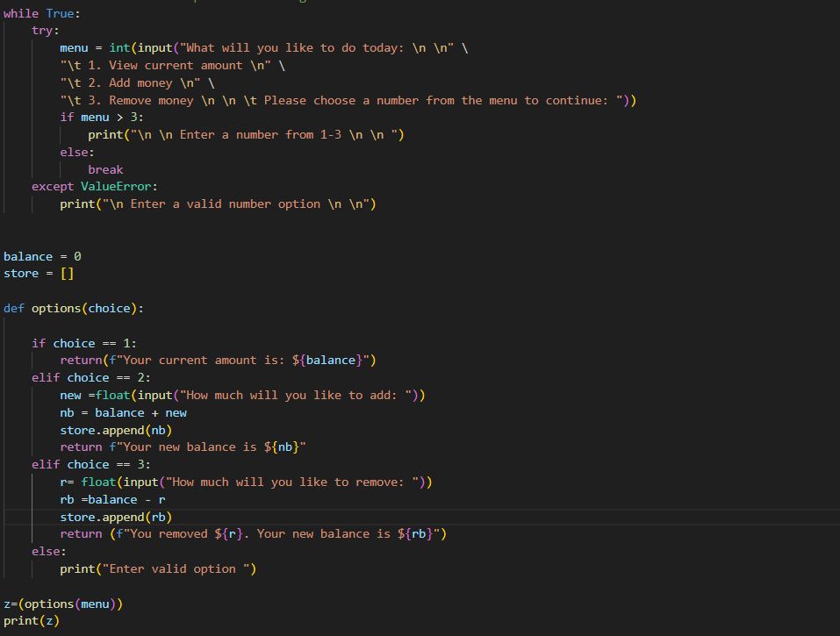
Task: Click the 'Your current amount is' return line
Action: (x=218, y=361)
